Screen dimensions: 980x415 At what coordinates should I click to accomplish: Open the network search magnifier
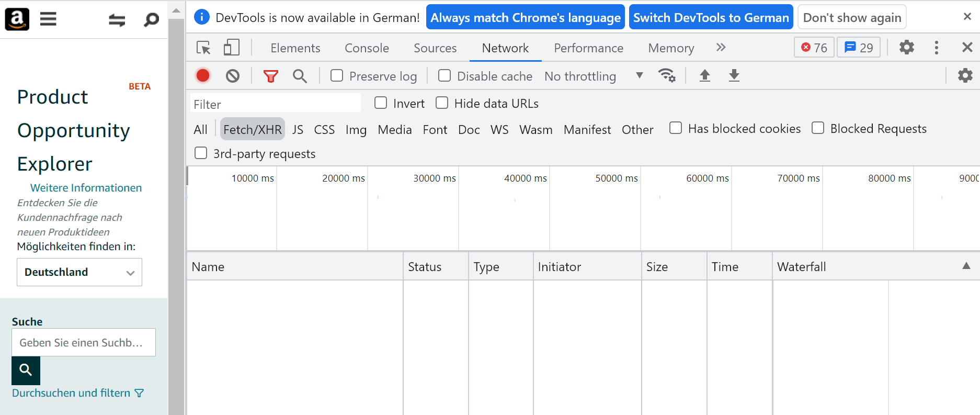[x=300, y=76]
